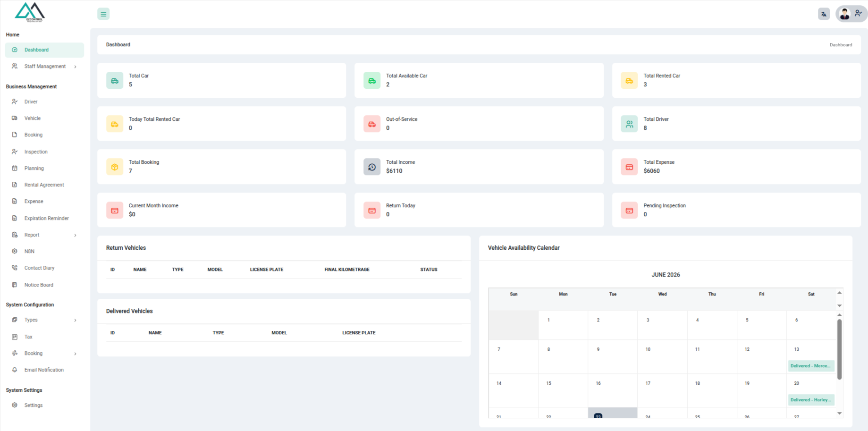Image resolution: width=868 pixels, height=431 pixels.
Task: Expand the Types submenu
Action: [x=44, y=320]
